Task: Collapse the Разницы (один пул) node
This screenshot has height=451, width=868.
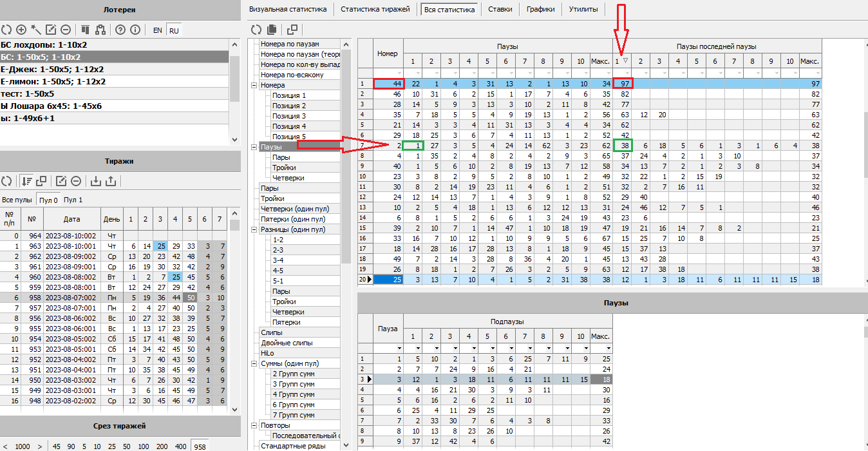Action: point(254,229)
